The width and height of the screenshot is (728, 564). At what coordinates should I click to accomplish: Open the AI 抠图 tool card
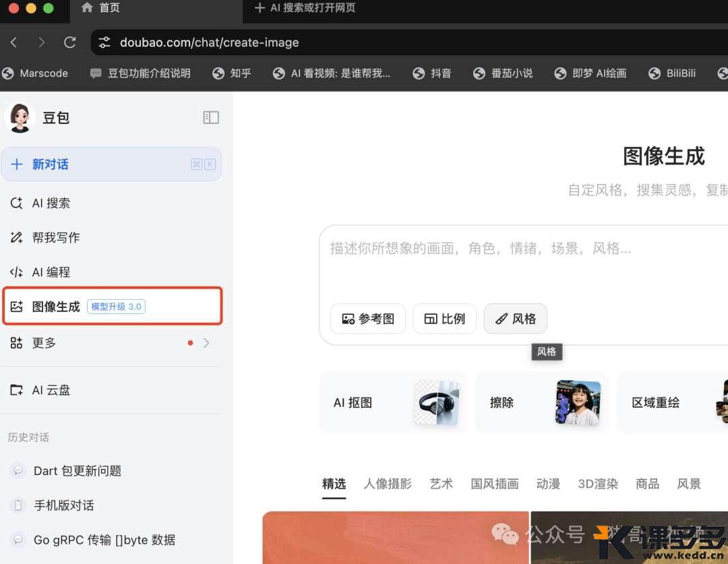[393, 403]
